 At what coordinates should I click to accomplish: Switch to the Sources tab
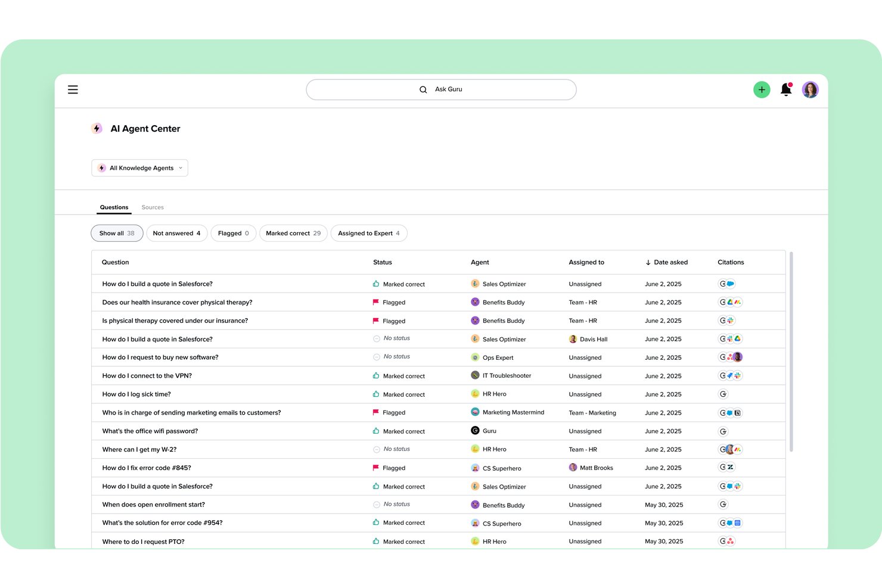click(153, 207)
